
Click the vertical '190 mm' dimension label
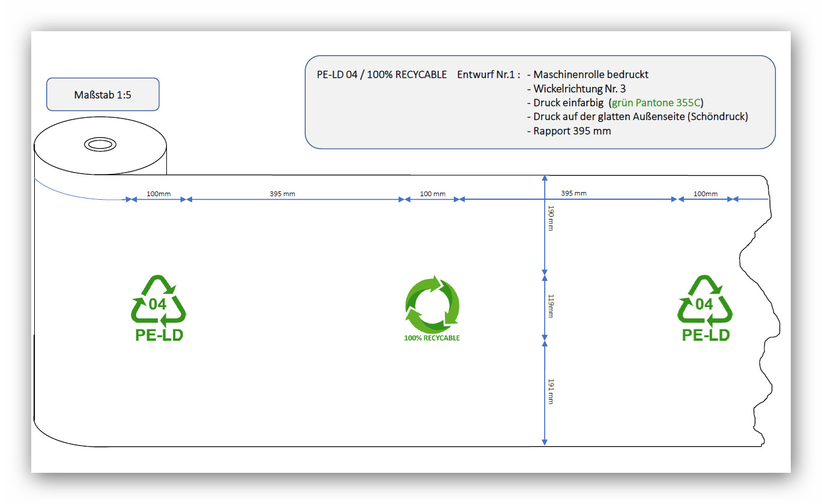551,218
